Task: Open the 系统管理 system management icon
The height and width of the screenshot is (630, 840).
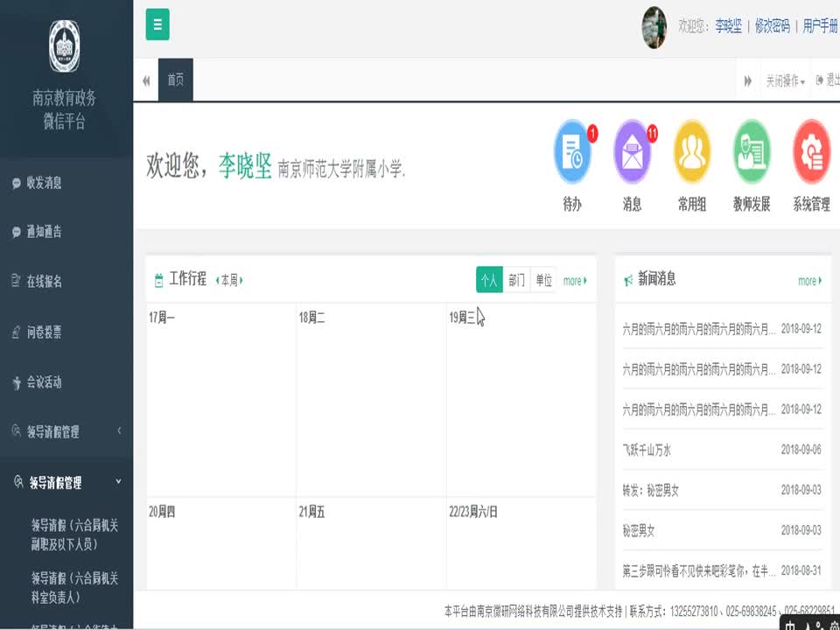Action: click(x=811, y=152)
